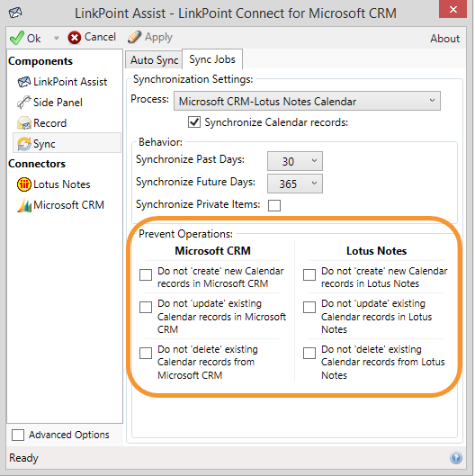Viewport: 475px width, 476px height.
Task: Check Do not 'delete' from Lotus Notes
Action: tap(309, 353)
